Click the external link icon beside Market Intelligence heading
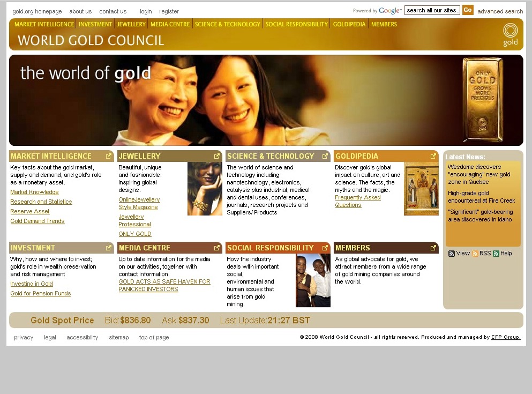This screenshot has width=532, height=394. (109, 157)
